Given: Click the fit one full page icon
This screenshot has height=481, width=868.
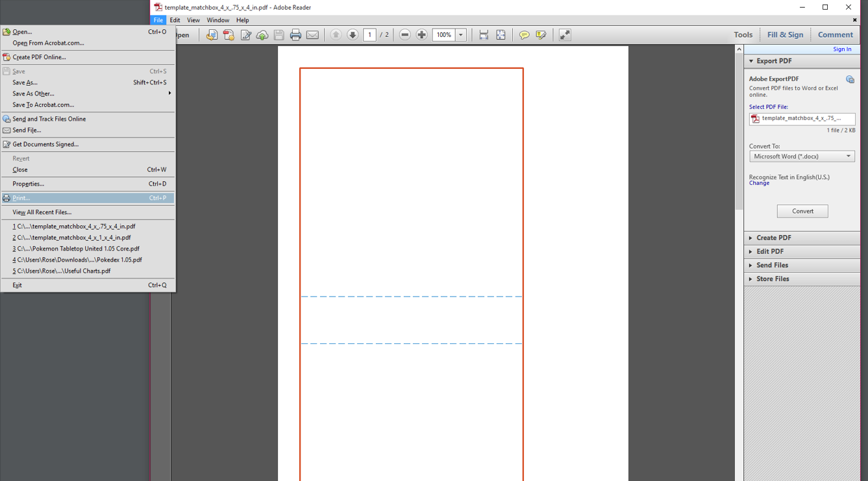Looking at the screenshot, I should coord(501,35).
